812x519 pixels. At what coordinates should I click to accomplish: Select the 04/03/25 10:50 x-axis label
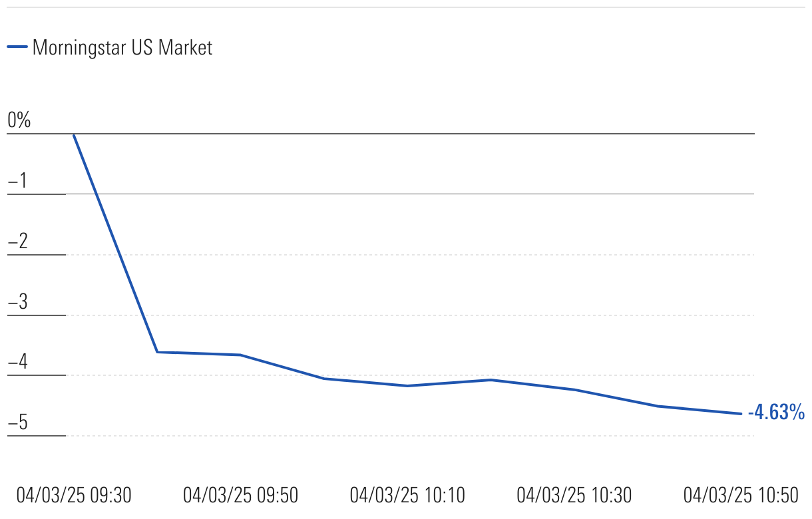[741, 495]
